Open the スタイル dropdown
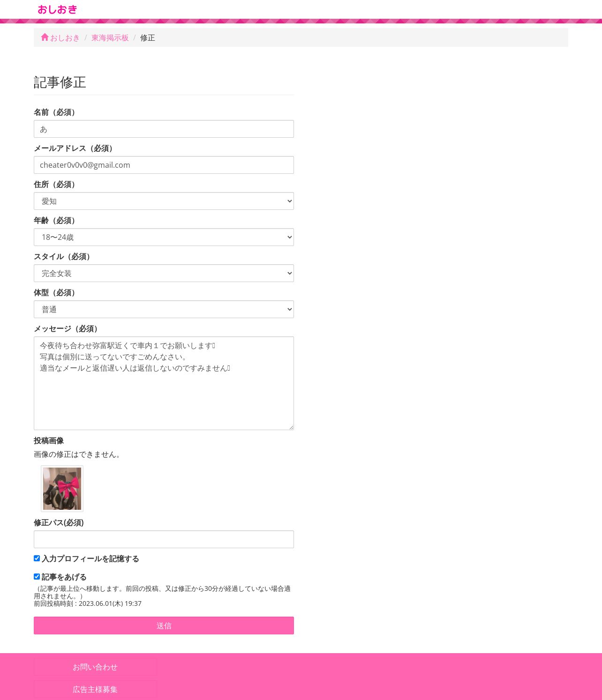Image resolution: width=602 pixels, height=700 pixels. click(164, 273)
